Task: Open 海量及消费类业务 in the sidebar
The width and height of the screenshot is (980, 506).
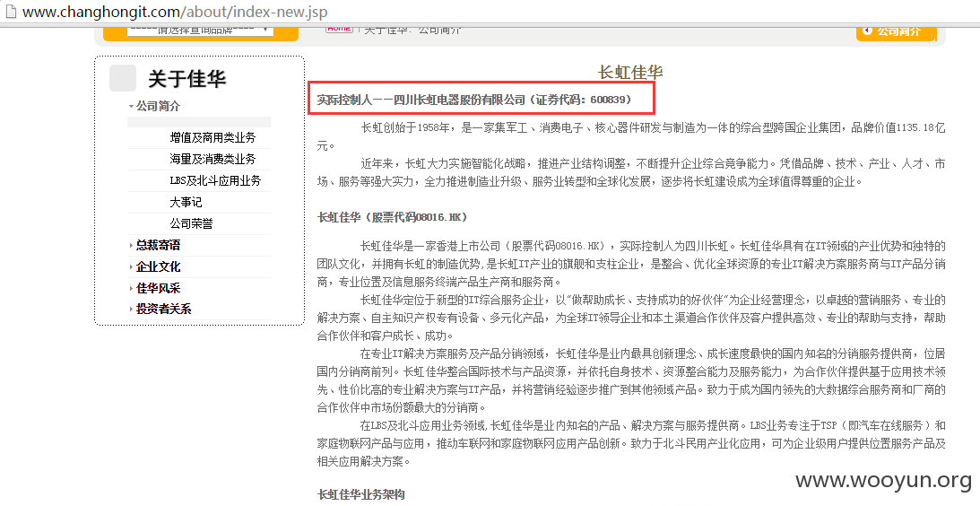Action: click(212, 159)
